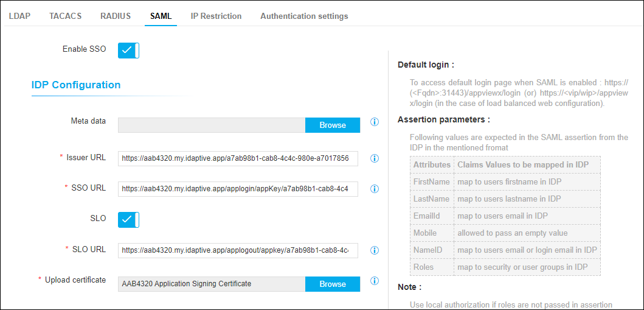Image resolution: width=644 pixels, height=310 pixels.
Task: Toggle the Enable SSO switch
Action: click(x=128, y=50)
